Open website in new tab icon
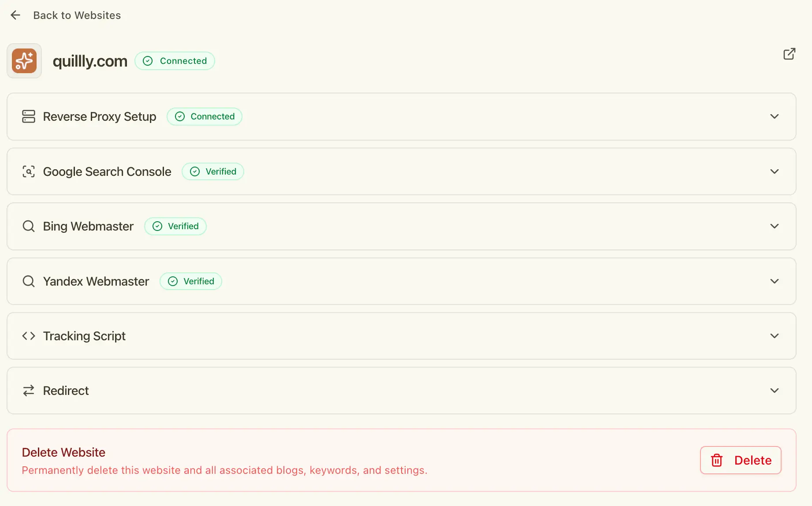This screenshot has height=506, width=812. [789, 54]
